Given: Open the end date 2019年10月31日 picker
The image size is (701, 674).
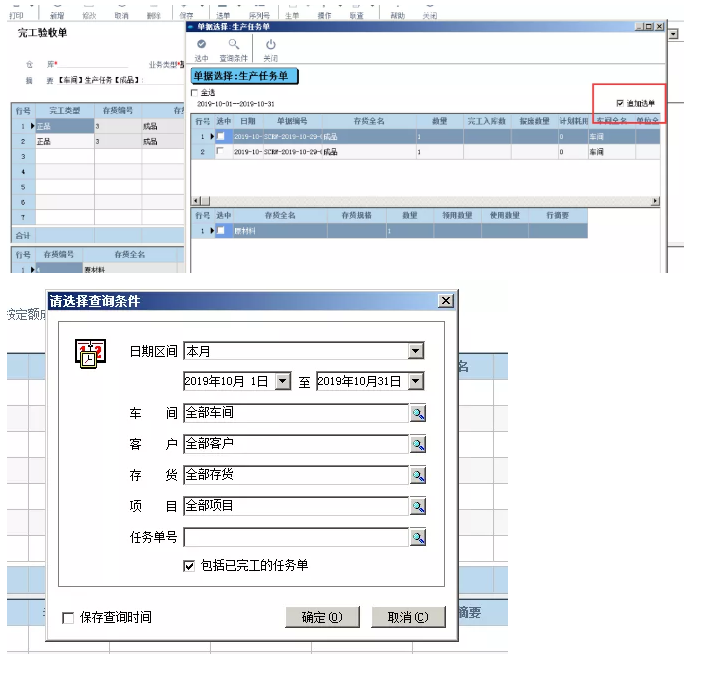Looking at the screenshot, I should (416, 381).
